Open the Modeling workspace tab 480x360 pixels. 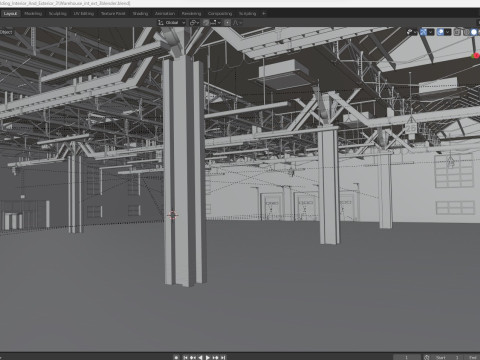(x=33, y=14)
